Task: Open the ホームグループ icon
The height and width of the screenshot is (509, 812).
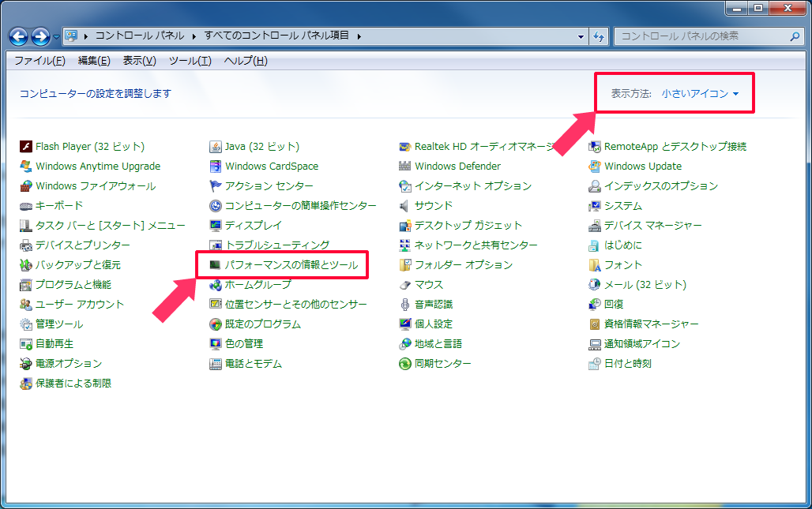Action: [216, 285]
